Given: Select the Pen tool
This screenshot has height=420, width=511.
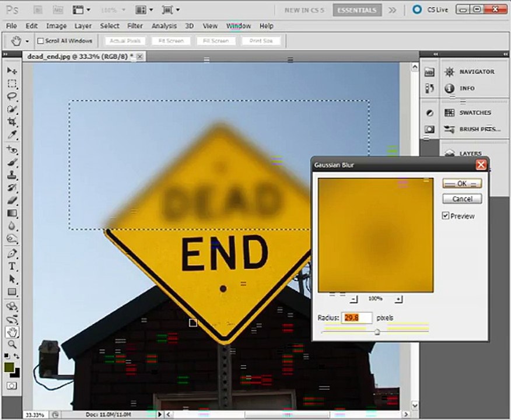Looking at the screenshot, I should tap(12, 254).
